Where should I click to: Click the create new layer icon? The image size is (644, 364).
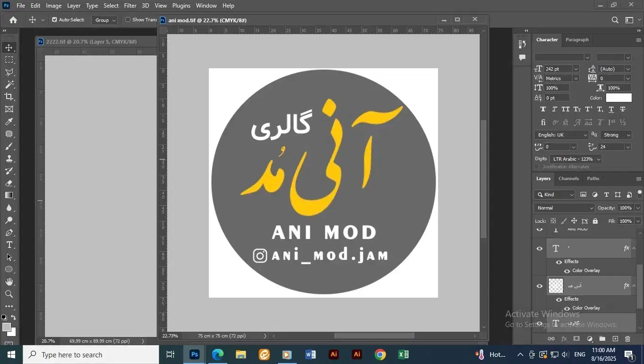[615, 339]
